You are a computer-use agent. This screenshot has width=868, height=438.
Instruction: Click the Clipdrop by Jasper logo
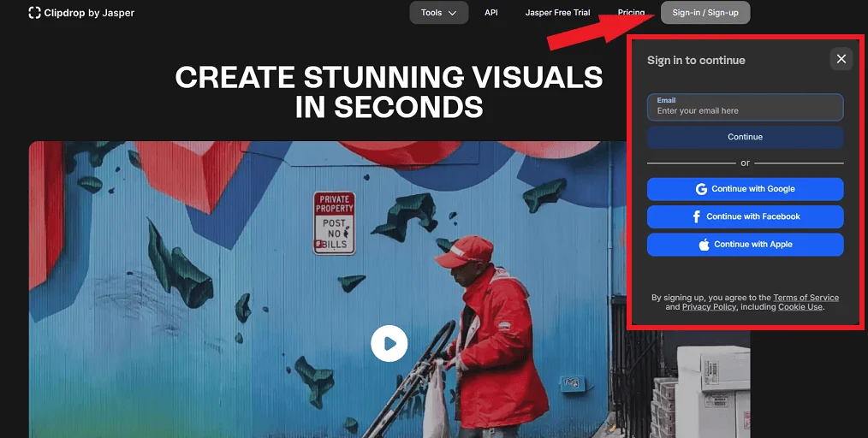(81, 13)
